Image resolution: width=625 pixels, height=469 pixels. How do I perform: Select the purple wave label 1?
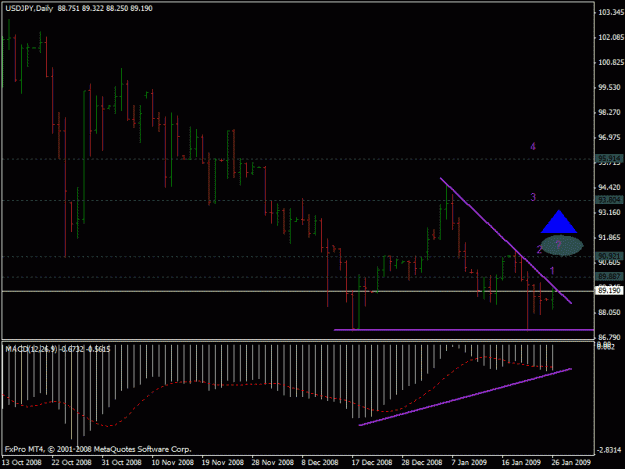pos(552,271)
